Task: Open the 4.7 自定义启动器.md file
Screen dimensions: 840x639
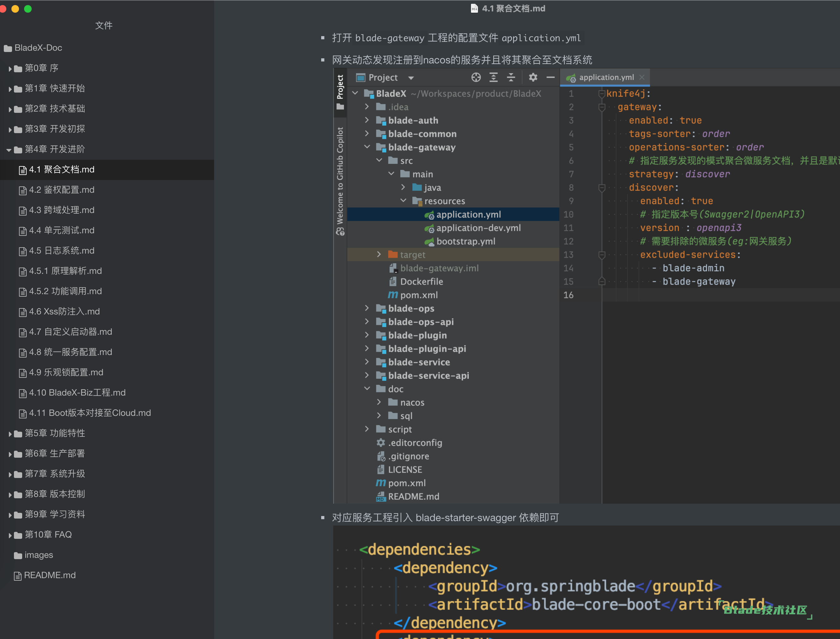Action: [x=107, y=332]
